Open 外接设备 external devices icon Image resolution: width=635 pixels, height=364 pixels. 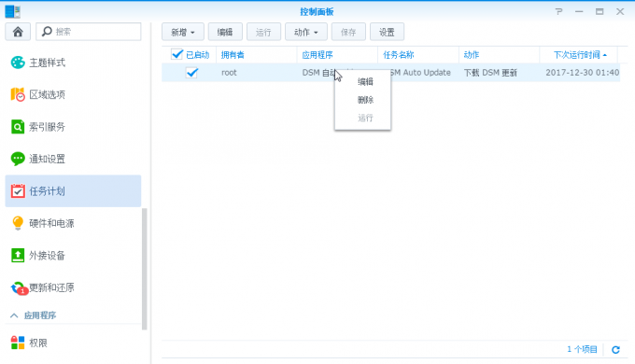pyautogui.click(x=18, y=256)
